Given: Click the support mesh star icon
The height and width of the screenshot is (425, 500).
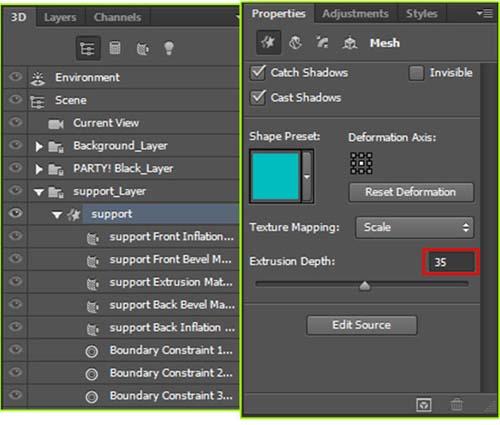Looking at the screenshot, I should 74,215.
